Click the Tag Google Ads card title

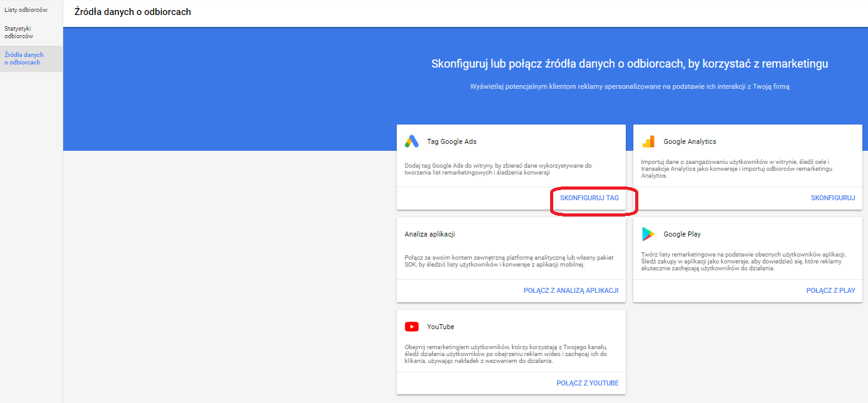452,141
